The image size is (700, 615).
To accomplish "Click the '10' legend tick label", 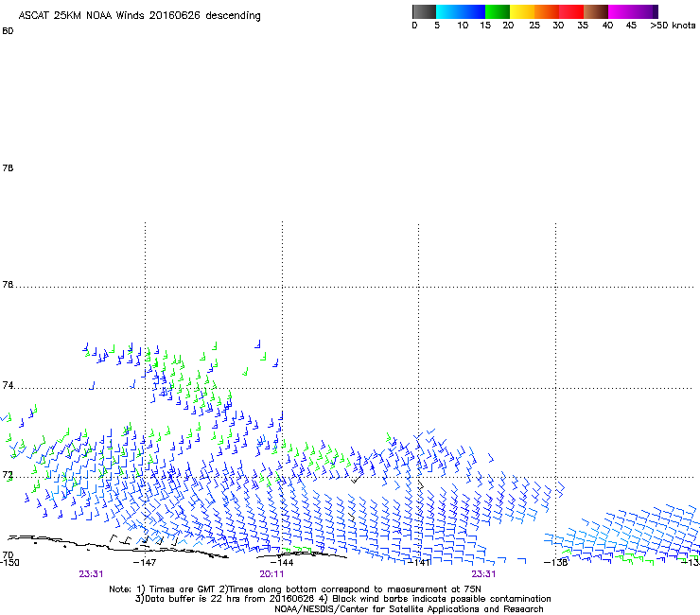I will (x=463, y=26).
